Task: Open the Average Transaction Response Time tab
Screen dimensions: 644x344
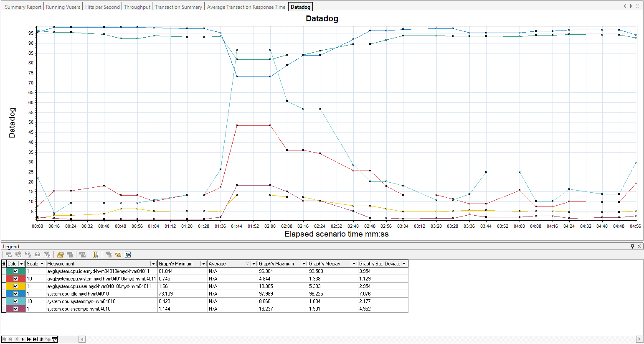Action: pos(246,7)
